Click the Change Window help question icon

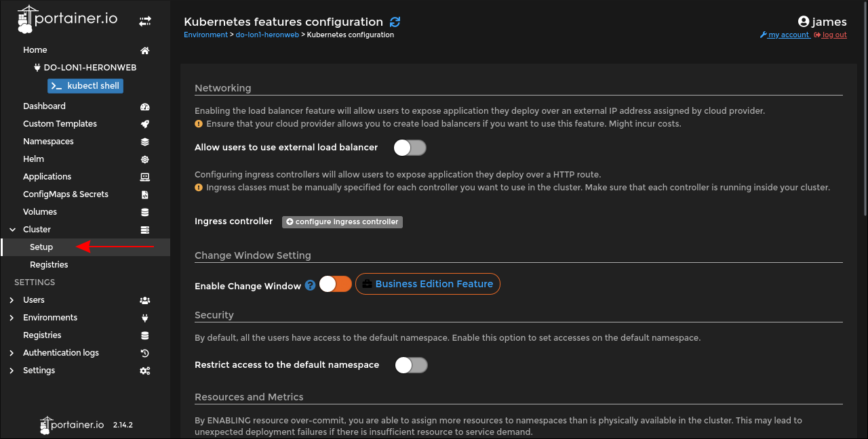pos(310,285)
